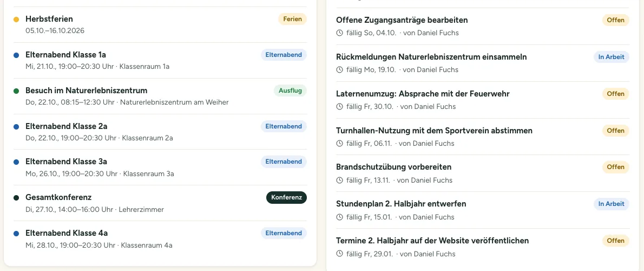The height and width of the screenshot is (271, 644).
Task: Click clock icon beside 'fällig Mo, 19.10.'
Action: point(339,70)
